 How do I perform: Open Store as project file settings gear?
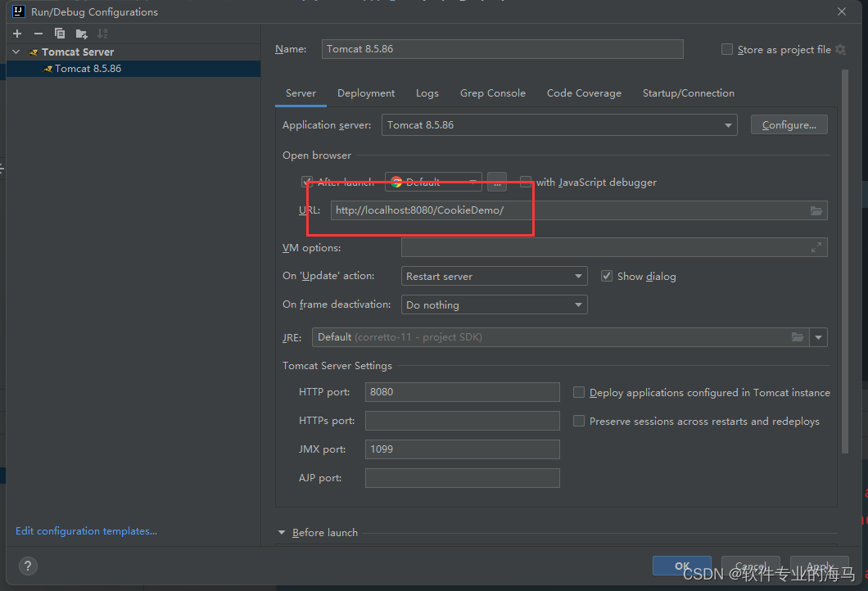tap(840, 50)
